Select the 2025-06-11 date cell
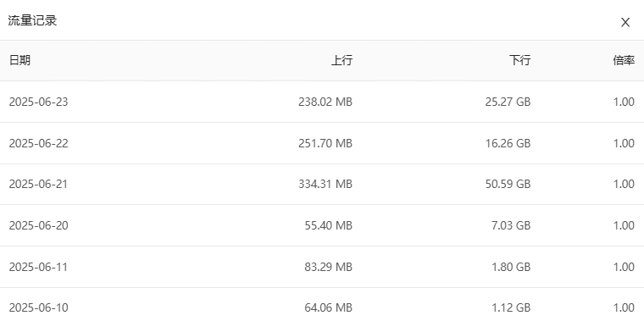Screen dimensions: 644x321 pos(39,267)
